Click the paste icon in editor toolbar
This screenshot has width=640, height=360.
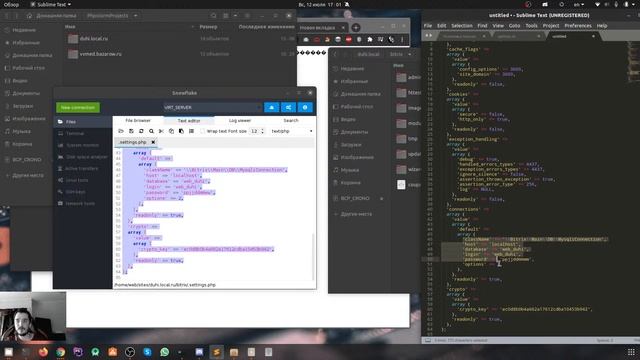click(181, 131)
